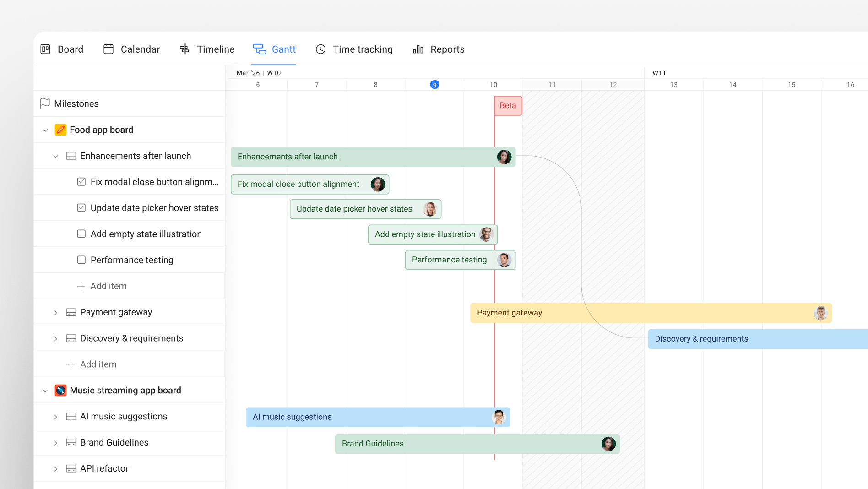The width and height of the screenshot is (868, 489).
Task: Uncheck Fix modal close button alignment checkbox
Action: pos(81,182)
